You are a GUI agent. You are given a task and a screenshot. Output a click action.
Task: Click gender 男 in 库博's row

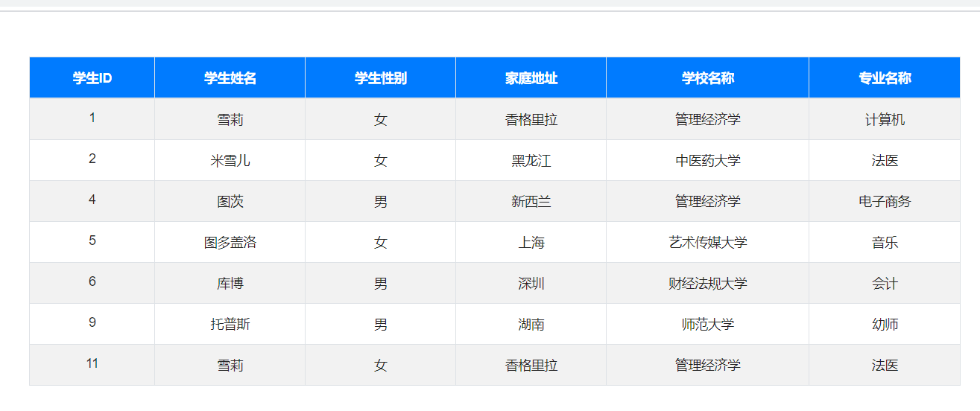tap(381, 283)
